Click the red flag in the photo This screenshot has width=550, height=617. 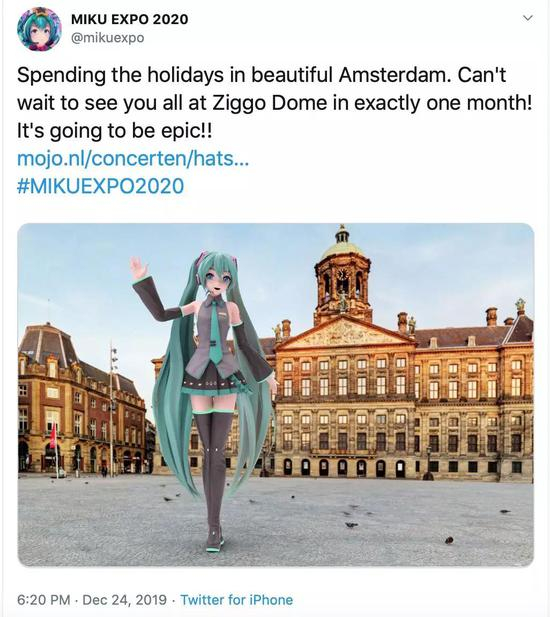pyautogui.click(x=53, y=436)
